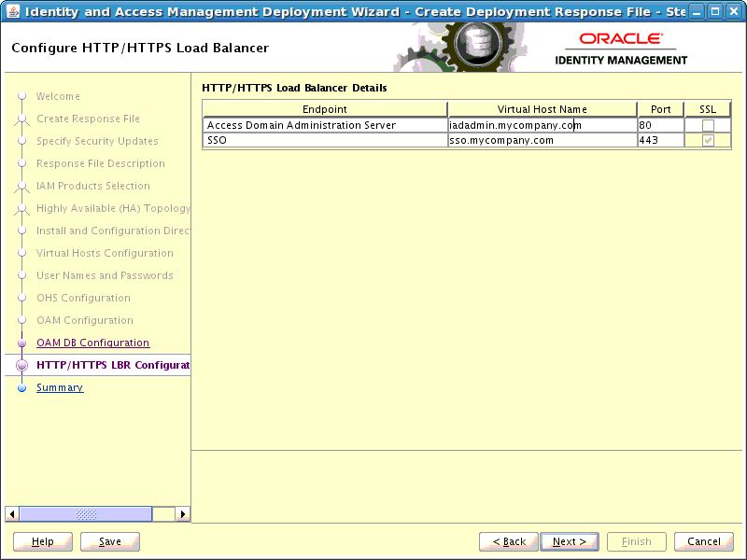Click the OAM DB Configuration step bullet

tap(21, 343)
